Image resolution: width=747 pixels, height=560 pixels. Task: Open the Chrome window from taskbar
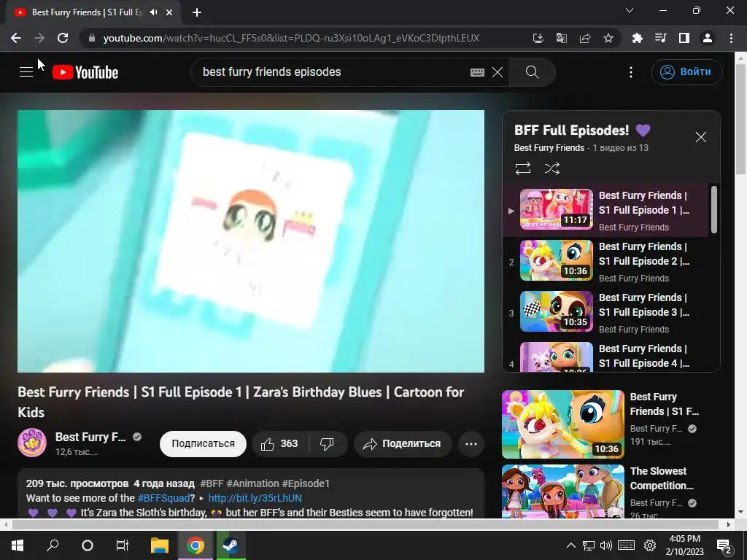point(196,545)
